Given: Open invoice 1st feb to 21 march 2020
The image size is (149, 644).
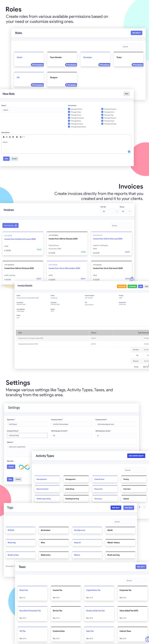Looking at the screenshot, I should (x=23, y=243).
